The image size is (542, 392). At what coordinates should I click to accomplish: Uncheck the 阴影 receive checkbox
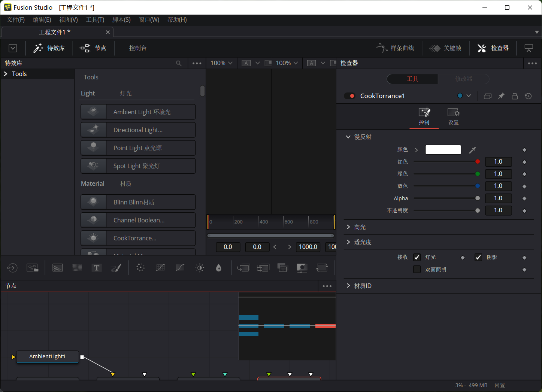point(478,257)
